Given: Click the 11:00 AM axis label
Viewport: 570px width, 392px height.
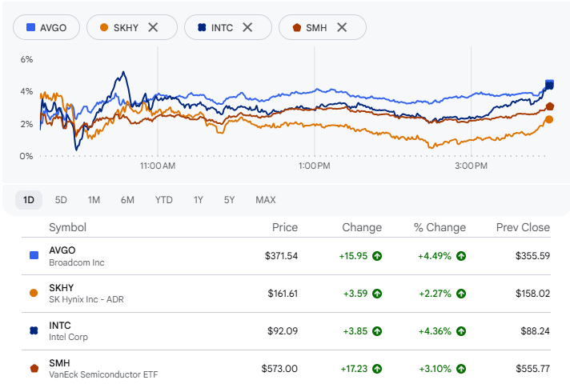Looking at the screenshot, I should click(x=158, y=166).
